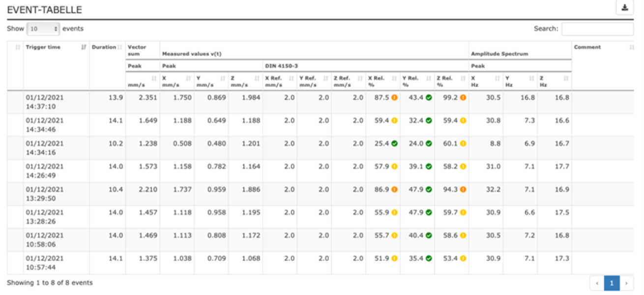The height and width of the screenshot is (295, 644).
Task: Go to the next page of events
Action: coord(626,283)
